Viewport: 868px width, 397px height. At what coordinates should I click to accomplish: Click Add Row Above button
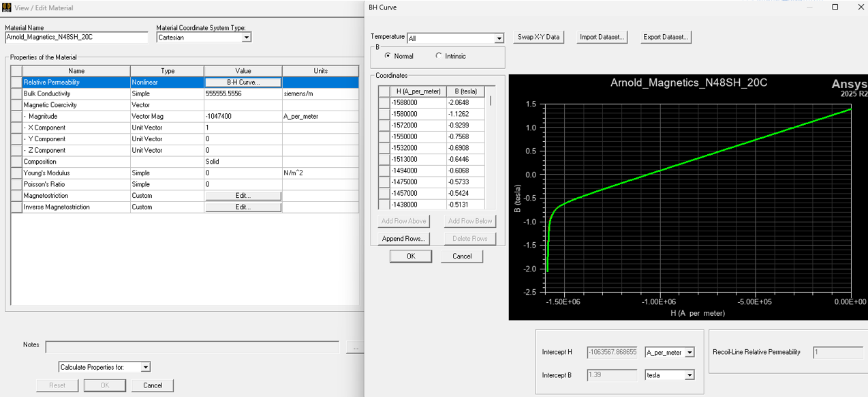(x=403, y=221)
